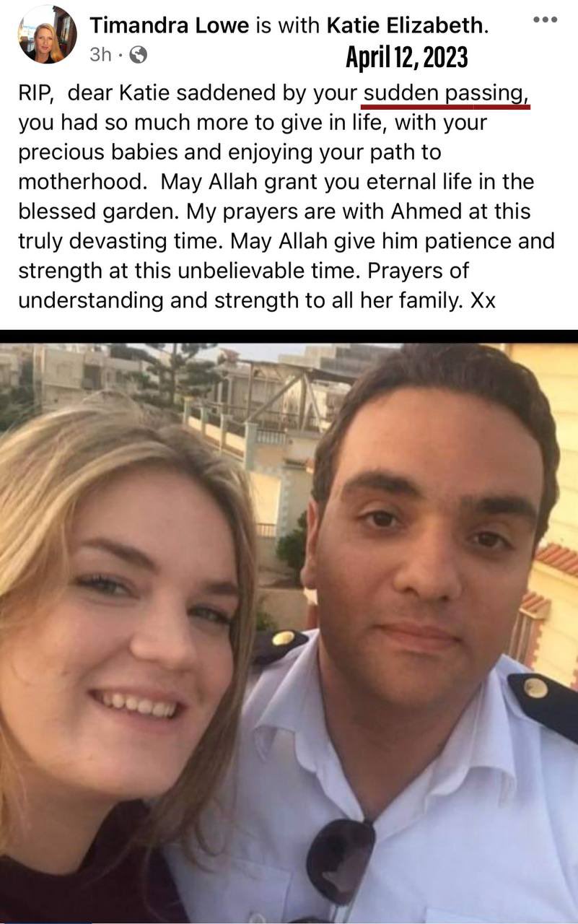Click the "April 12, 2023" date label

(406, 57)
